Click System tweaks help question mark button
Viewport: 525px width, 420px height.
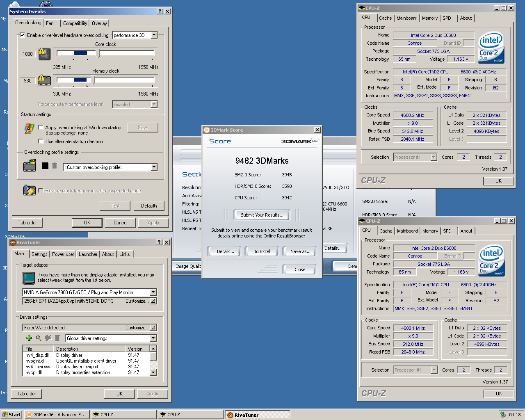[160, 11]
